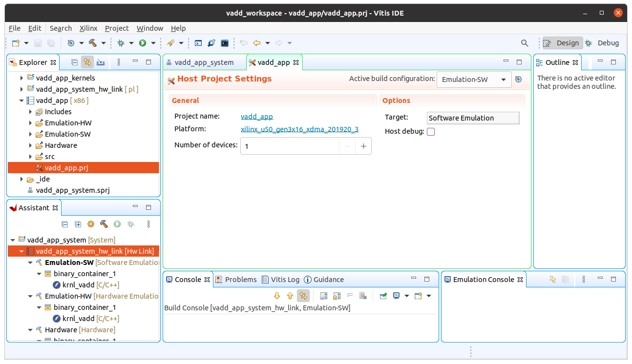Click the Build hammer icon in main toolbar
This screenshot has width=632, height=364.
click(93, 43)
